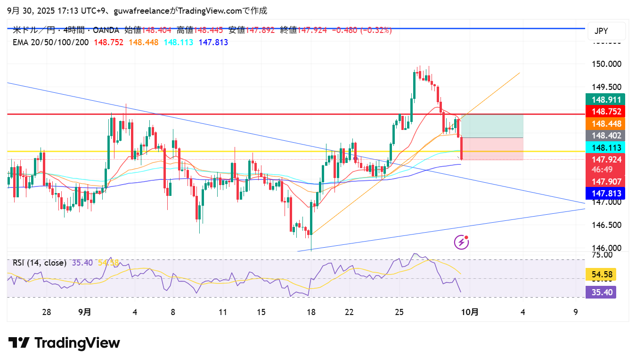Click the red 147.907 stop price tag

[x=605, y=181]
